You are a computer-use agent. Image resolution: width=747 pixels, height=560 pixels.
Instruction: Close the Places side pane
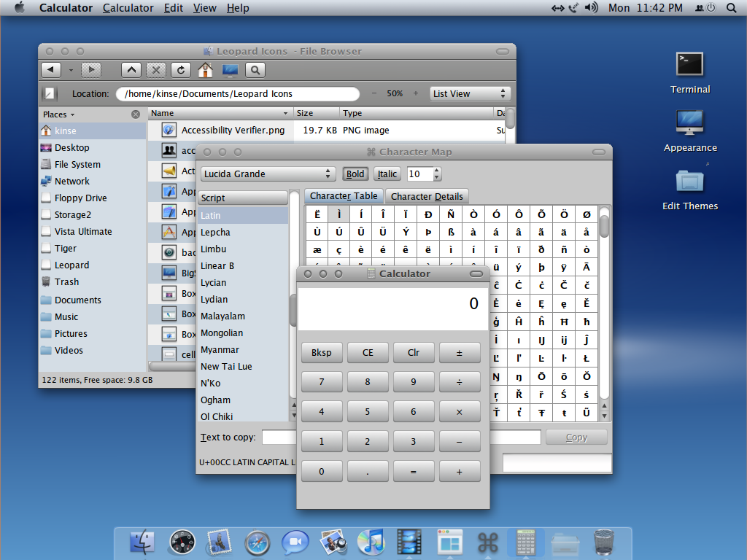(x=136, y=114)
